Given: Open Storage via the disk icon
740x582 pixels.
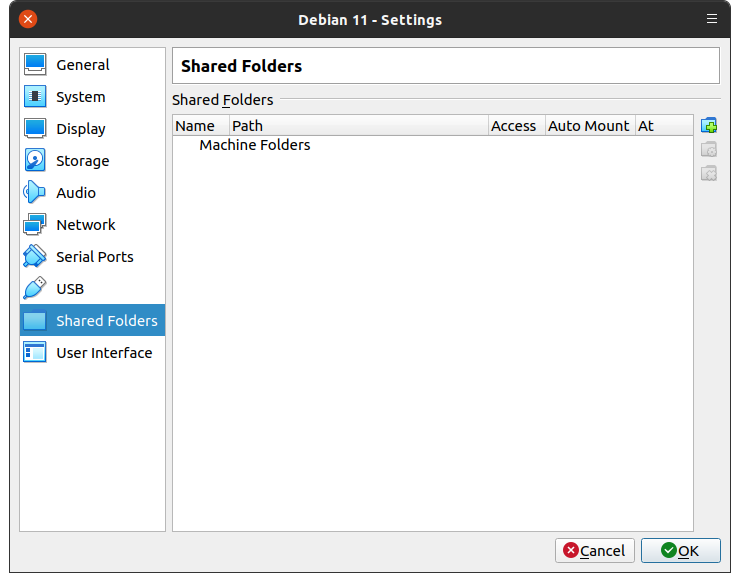Looking at the screenshot, I should pos(35,161).
